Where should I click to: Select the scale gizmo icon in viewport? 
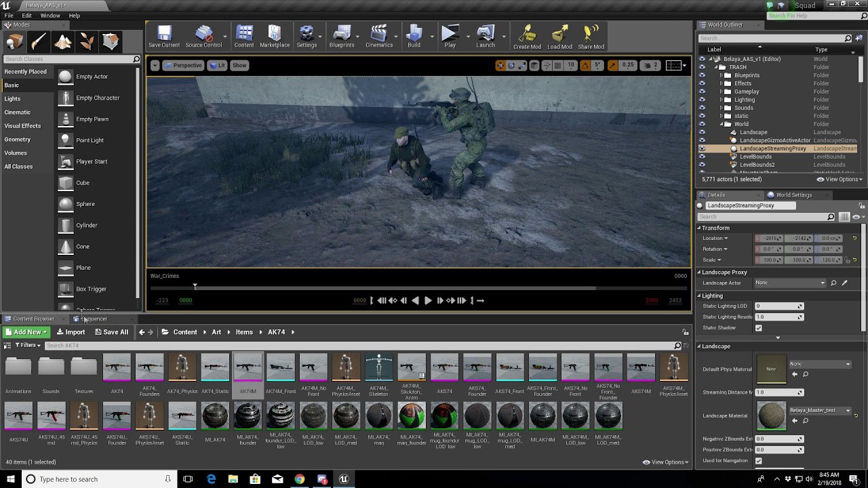522,66
